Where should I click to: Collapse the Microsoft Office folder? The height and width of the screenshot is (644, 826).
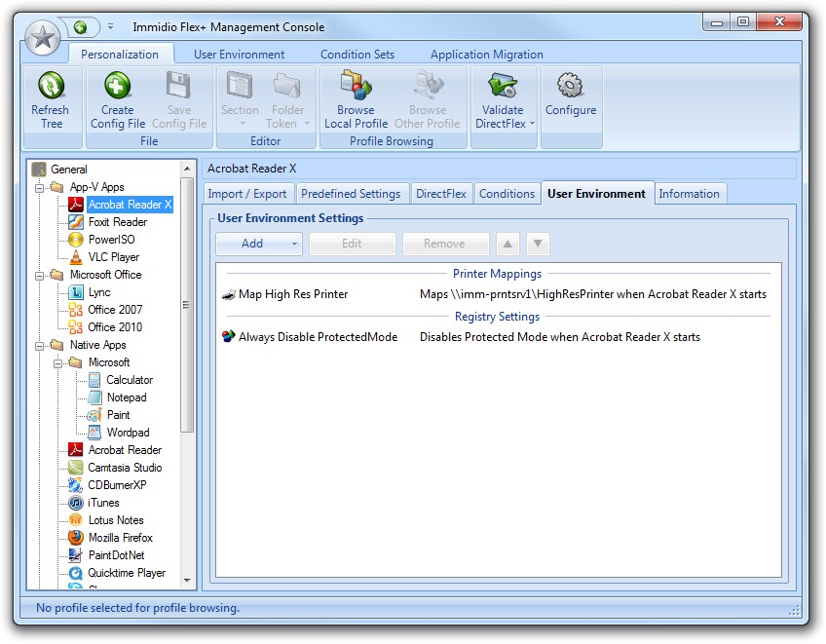[39, 276]
